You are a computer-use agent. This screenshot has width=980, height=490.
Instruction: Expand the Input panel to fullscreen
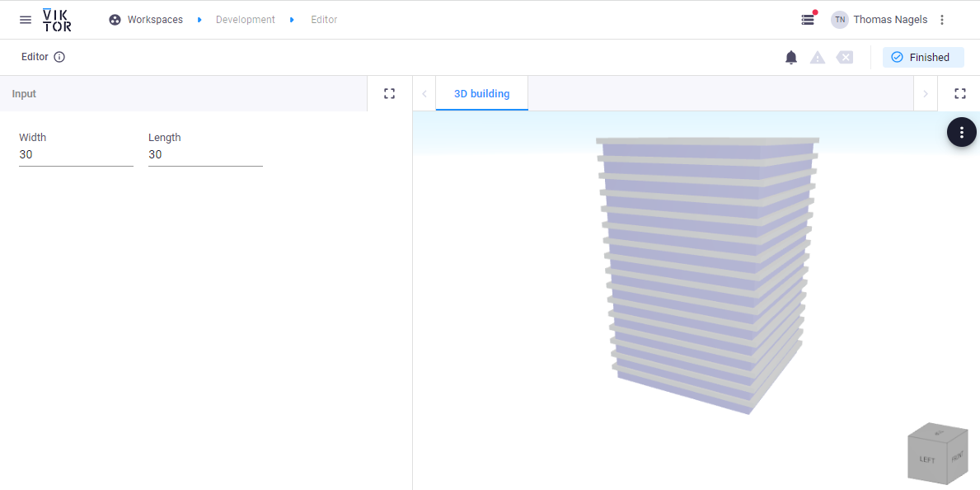tap(390, 94)
